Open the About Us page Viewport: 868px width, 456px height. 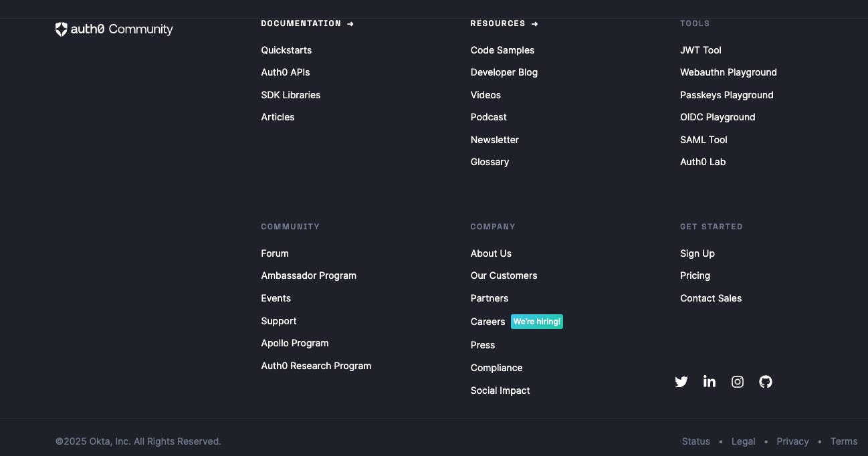pos(491,253)
